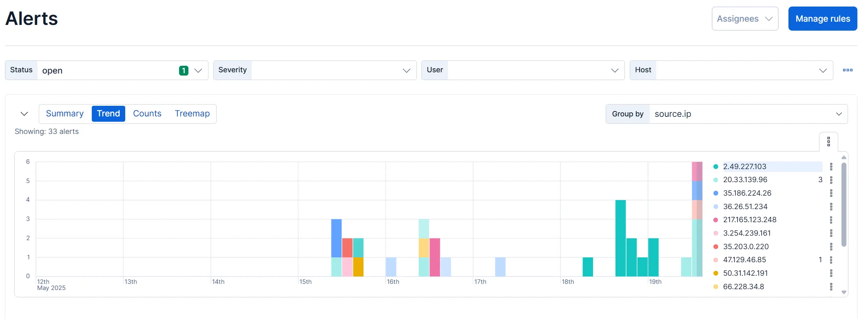Open the Assignees filter dropdown
The width and height of the screenshot is (868, 319).
745,19
